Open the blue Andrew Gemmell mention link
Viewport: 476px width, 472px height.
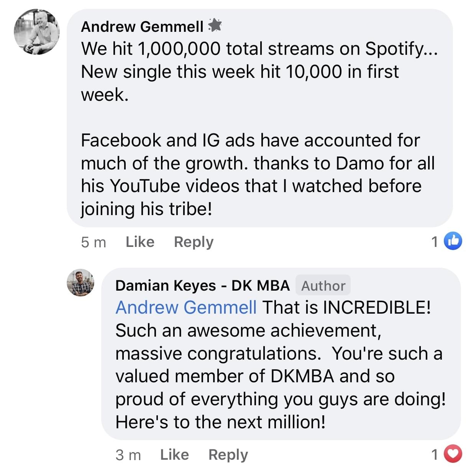click(x=186, y=308)
